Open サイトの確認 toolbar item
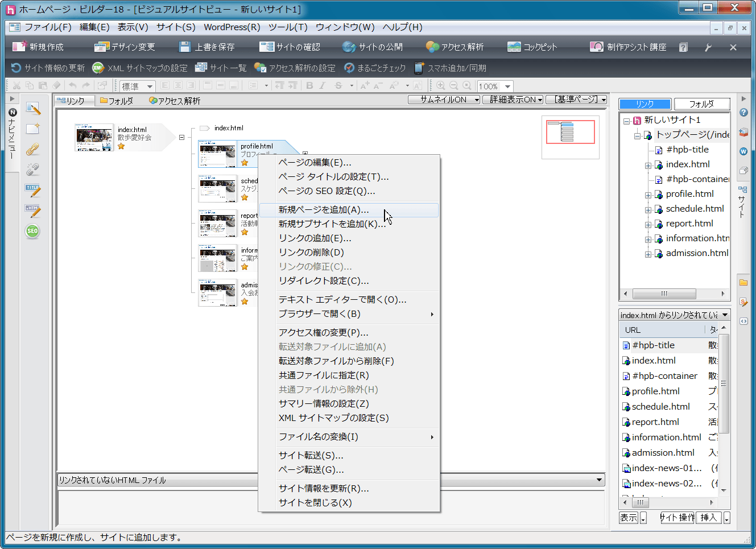The height and width of the screenshot is (549, 756). (x=290, y=47)
